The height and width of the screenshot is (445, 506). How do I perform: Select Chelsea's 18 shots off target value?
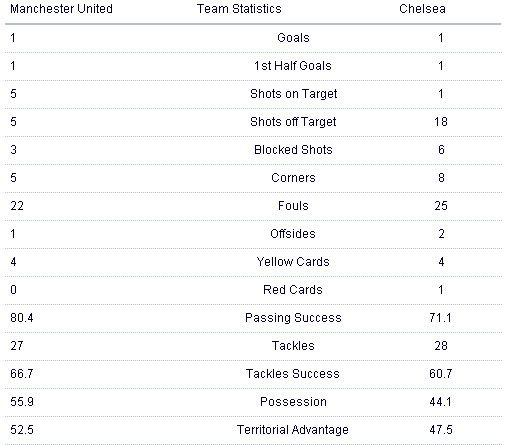point(441,122)
